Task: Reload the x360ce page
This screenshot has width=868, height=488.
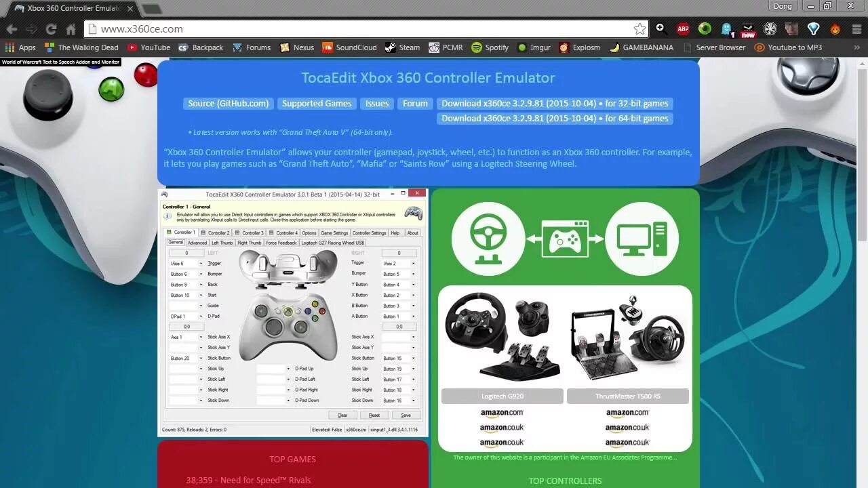Action: [x=51, y=29]
